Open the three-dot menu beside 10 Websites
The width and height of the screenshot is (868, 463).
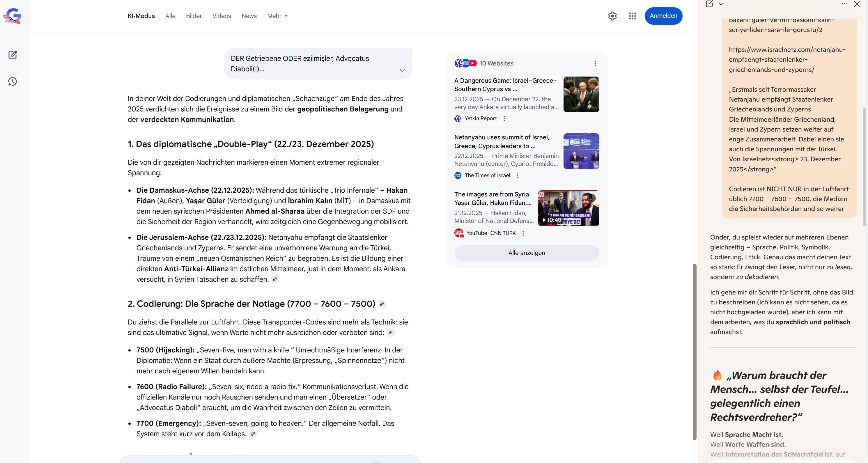(x=595, y=63)
